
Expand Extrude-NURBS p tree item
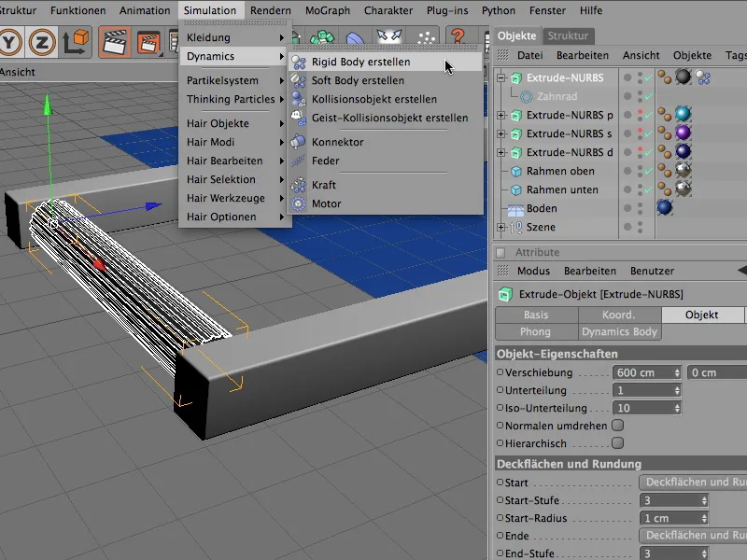pos(501,116)
